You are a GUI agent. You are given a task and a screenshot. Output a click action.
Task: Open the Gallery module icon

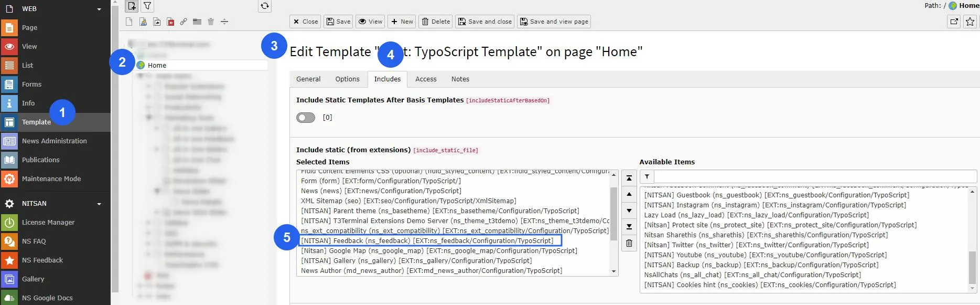[9, 279]
